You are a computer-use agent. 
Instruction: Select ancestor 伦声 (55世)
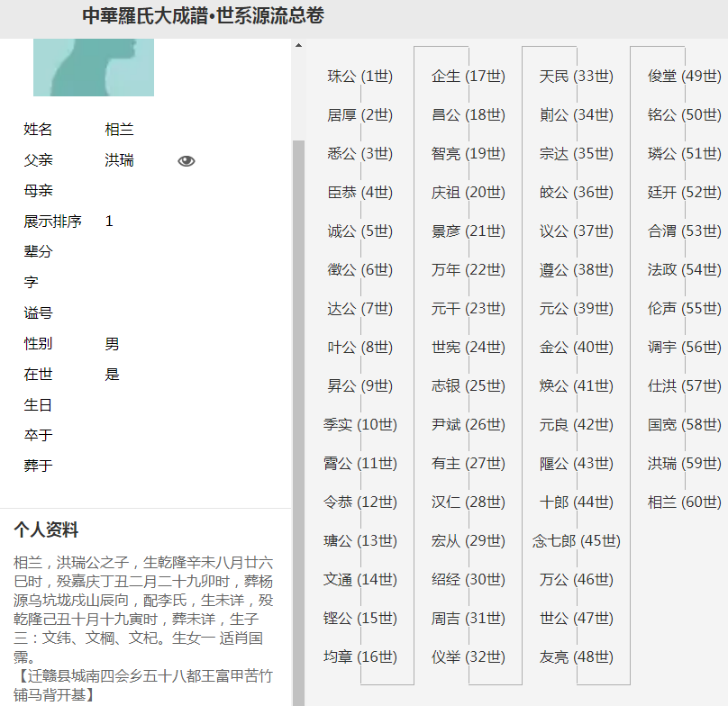685,309
